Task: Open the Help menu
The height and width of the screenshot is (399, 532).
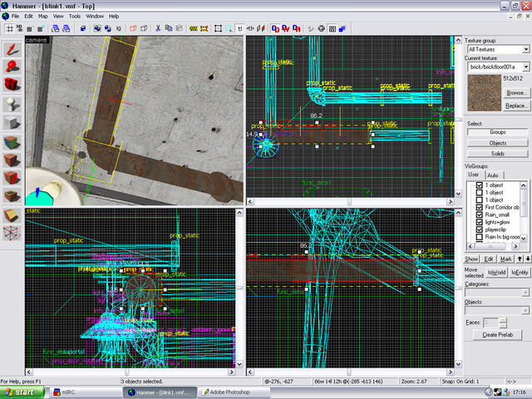Action: (x=114, y=17)
